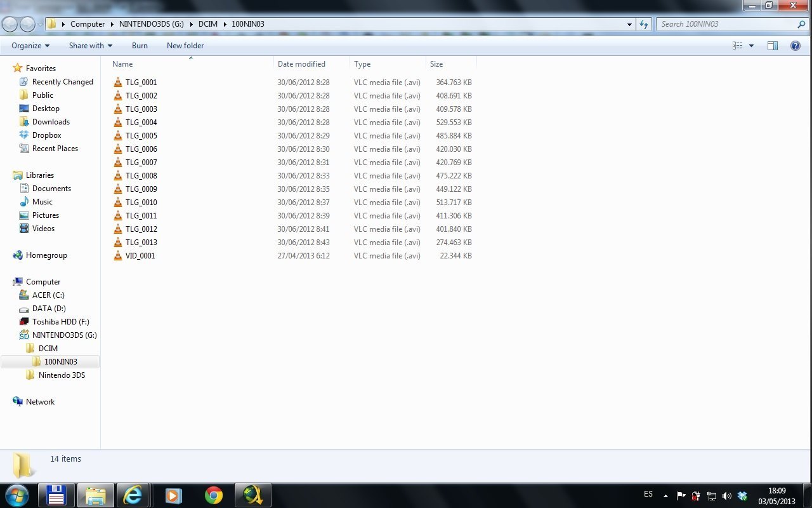Screen dimensions: 812x508
Task: Select the Nintendo 3DS folder in tree
Action: coord(62,375)
